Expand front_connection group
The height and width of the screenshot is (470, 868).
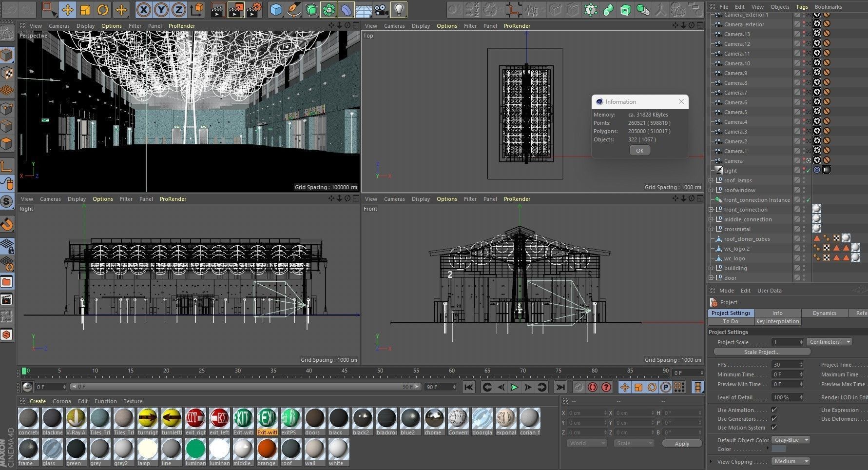pos(711,210)
